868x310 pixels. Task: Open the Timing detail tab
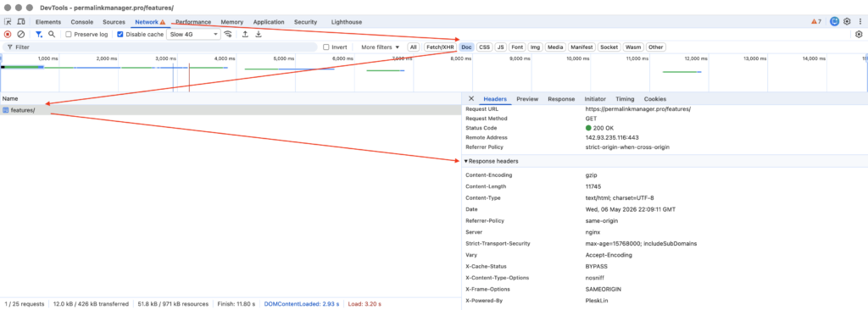point(625,99)
